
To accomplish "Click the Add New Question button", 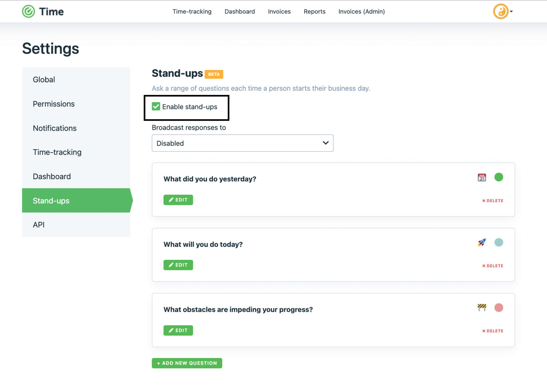I will click(x=187, y=363).
